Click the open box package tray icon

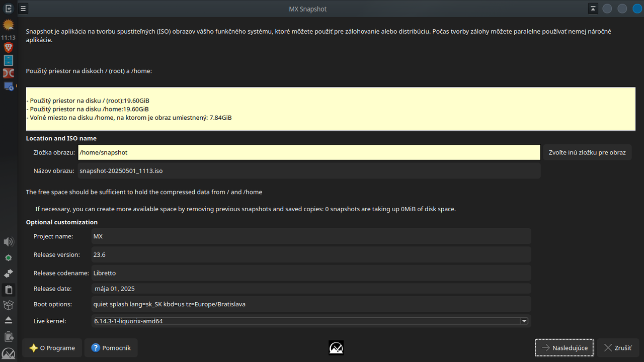(x=8, y=305)
